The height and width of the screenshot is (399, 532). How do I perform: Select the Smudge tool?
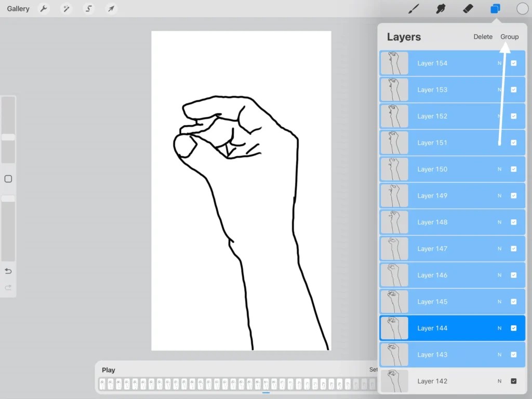coord(440,8)
